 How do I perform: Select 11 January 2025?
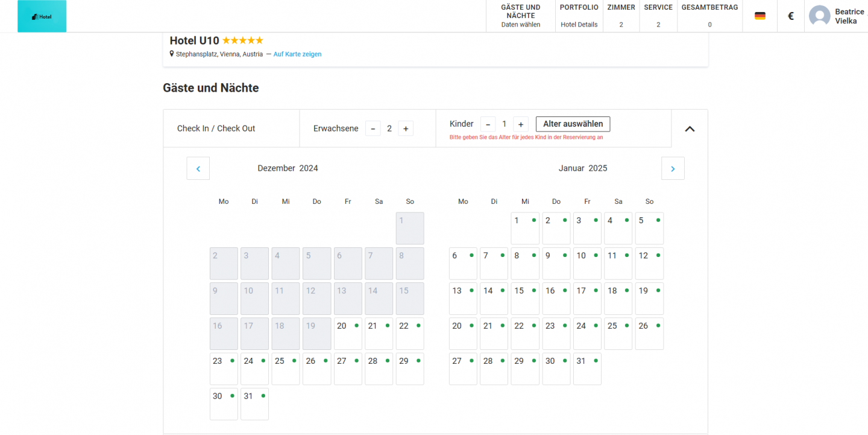pos(618,264)
